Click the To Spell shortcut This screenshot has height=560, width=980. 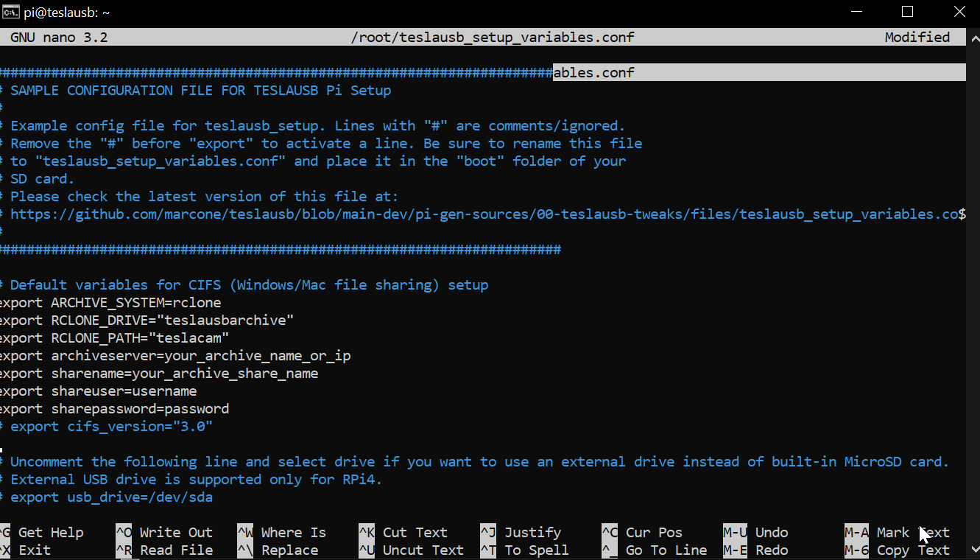point(525,550)
